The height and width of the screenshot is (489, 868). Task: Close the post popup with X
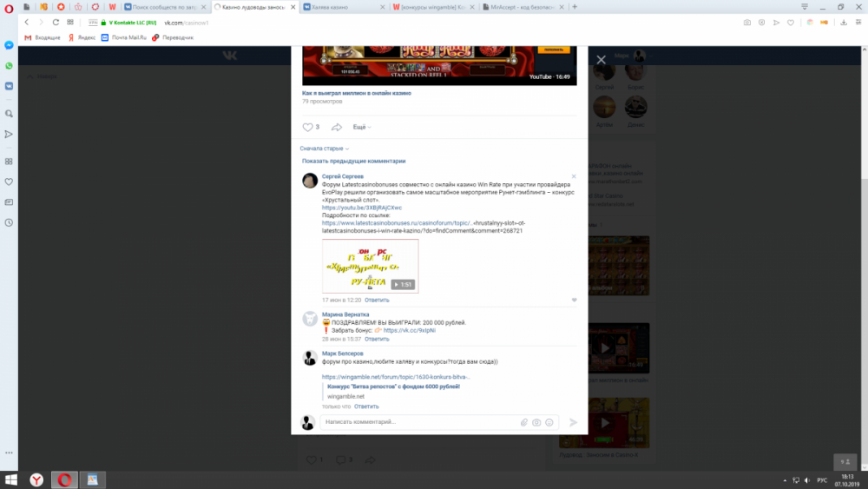tap(602, 60)
